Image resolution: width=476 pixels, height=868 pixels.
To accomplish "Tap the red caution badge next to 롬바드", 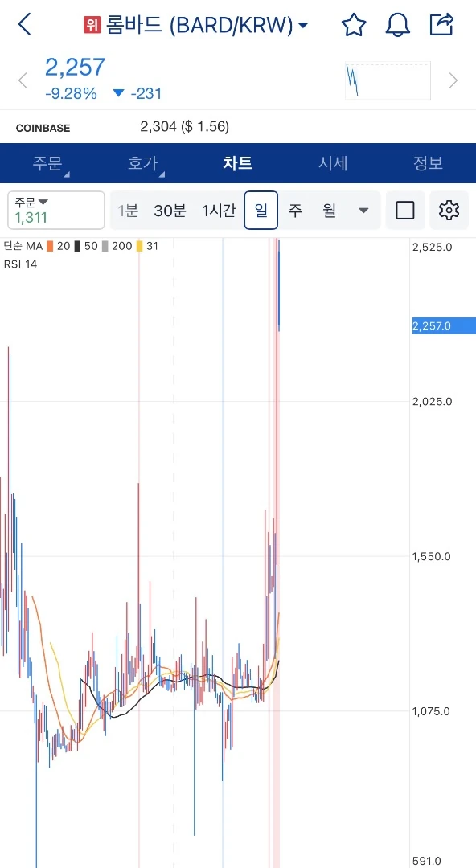I will 91,26.
